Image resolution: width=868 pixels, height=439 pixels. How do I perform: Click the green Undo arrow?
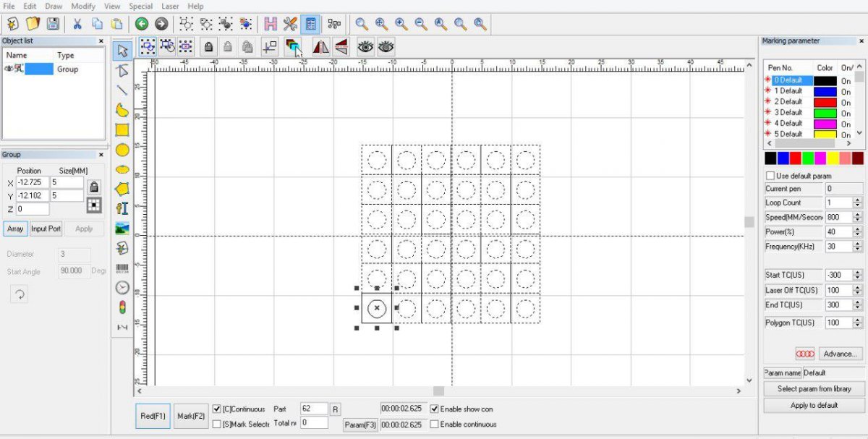click(141, 24)
